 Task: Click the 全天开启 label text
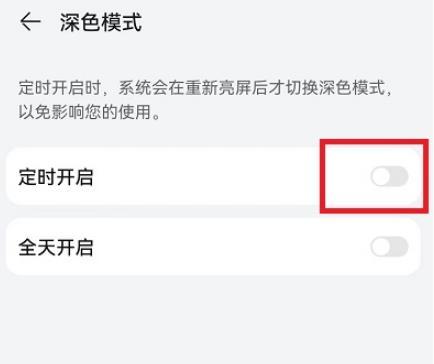click(x=56, y=248)
